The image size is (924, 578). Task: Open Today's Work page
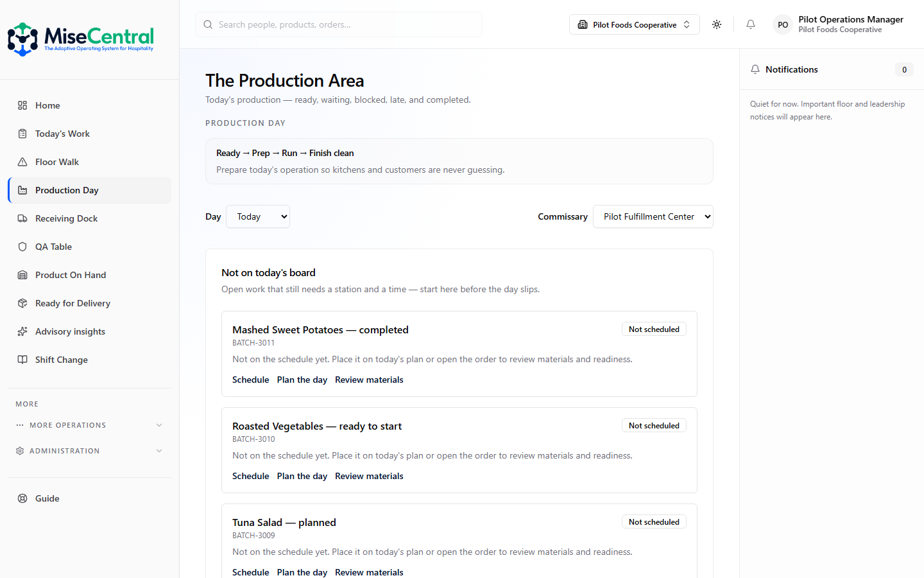pyautogui.click(x=90, y=134)
